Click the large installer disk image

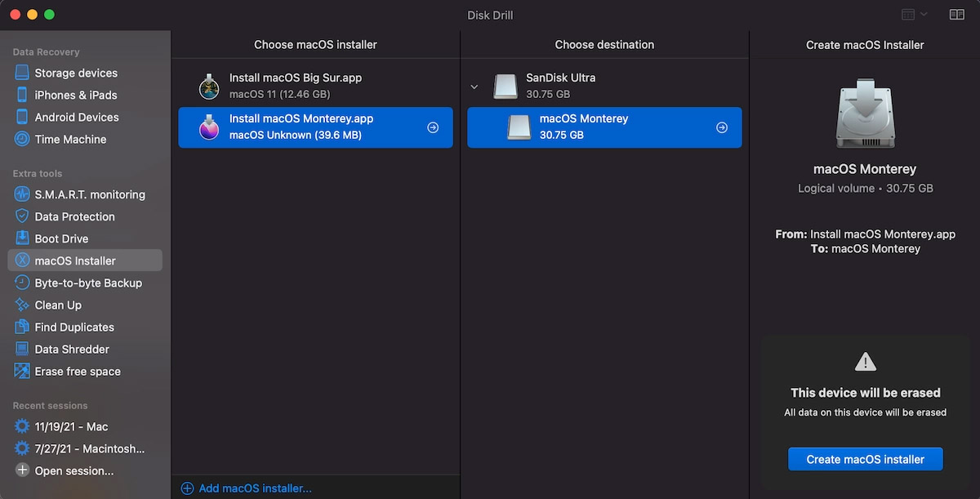click(865, 113)
